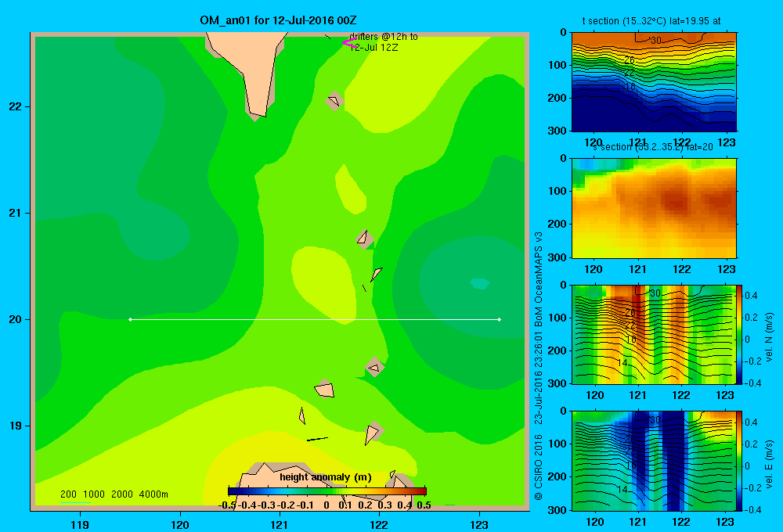Select the right endpoint of the white section line
Viewport: 783px width, 532px height.
click(500, 319)
